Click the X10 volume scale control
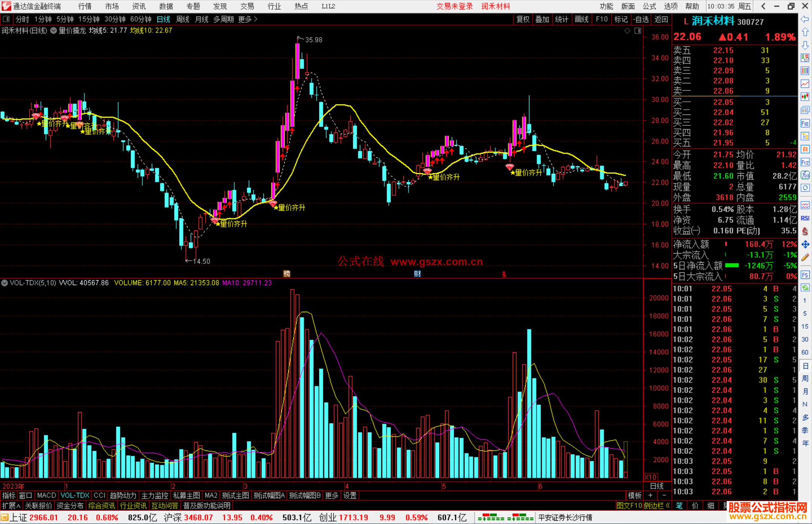Screen dimensions: 812x524 tap(650, 477)
